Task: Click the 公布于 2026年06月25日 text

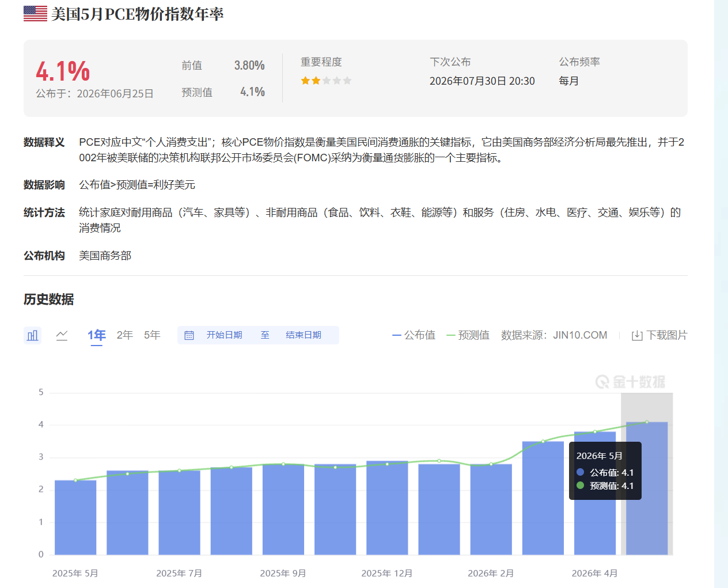Action: pos(94,94)
